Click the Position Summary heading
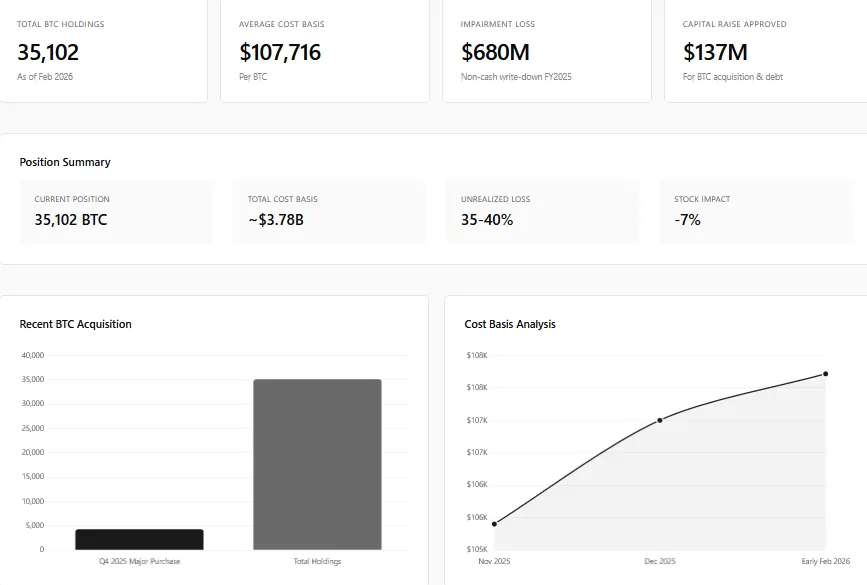Screen dimensions: 867x585 [x=65, y=162]
